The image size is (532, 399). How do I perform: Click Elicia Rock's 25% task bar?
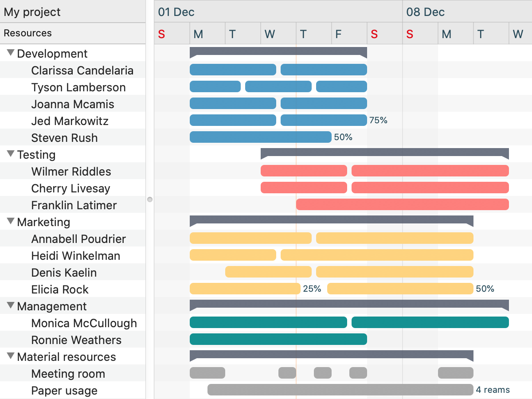(x=245, y=289)
